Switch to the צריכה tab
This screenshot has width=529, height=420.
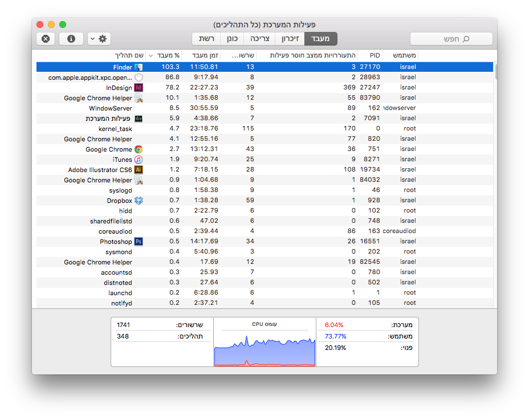click(x=260, y=38)
